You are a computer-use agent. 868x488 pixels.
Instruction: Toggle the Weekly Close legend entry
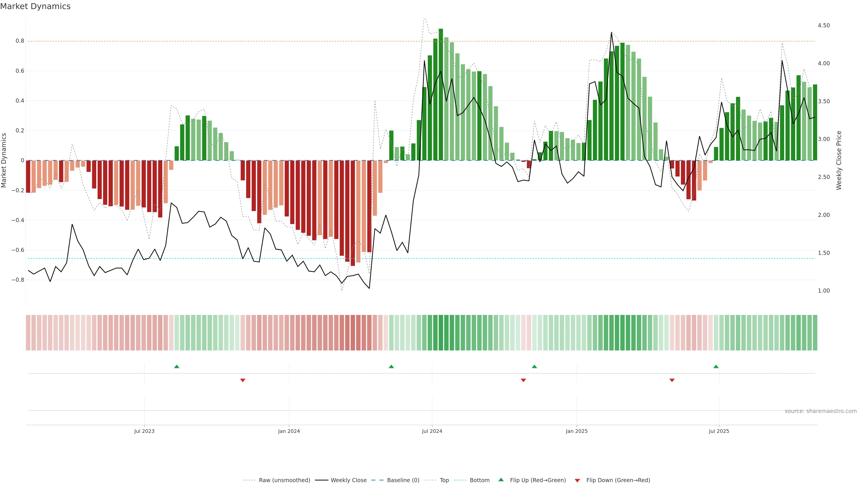click(348, 480)
